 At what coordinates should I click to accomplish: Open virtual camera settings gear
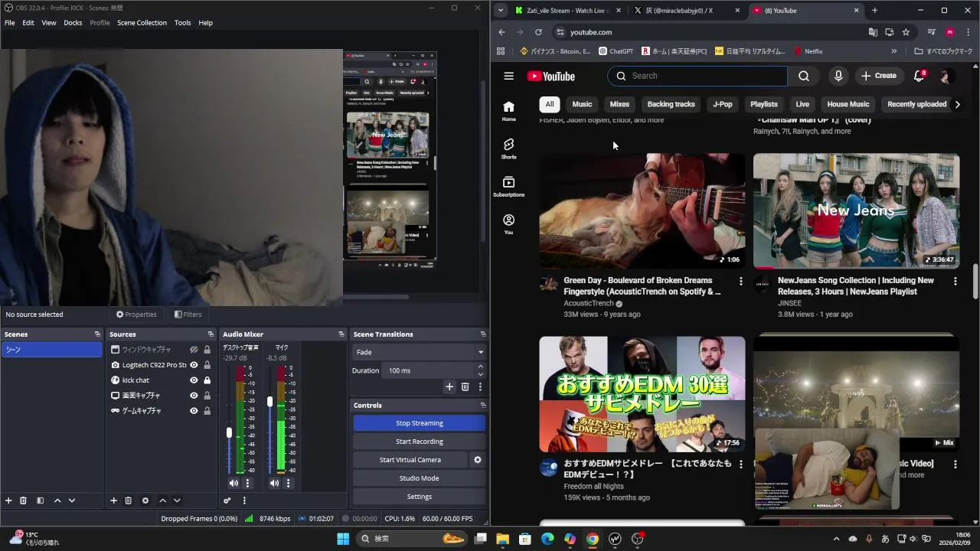(x=478, y=460)
